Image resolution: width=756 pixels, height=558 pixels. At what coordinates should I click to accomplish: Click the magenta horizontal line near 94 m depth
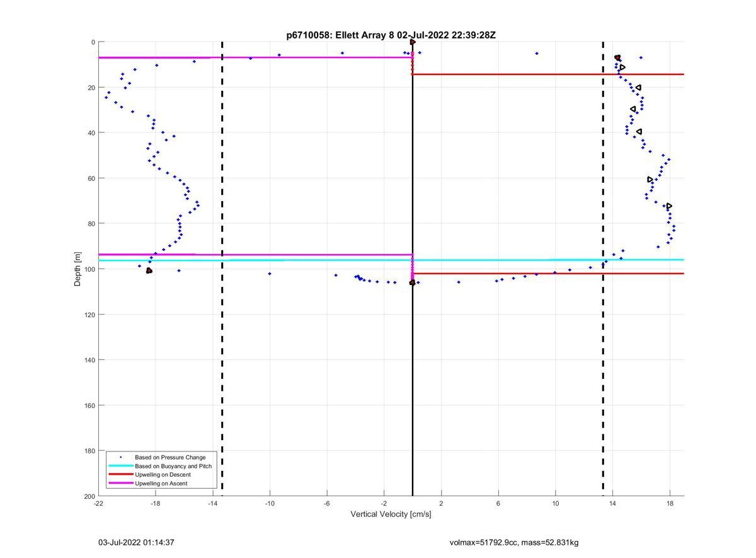(255, 255)
